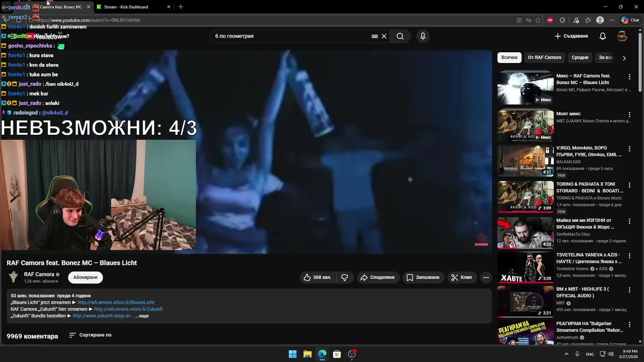The height and width of the screenshot is (362, 644).
Task: Show hidden system tray icons
Action: click(566, 354)
